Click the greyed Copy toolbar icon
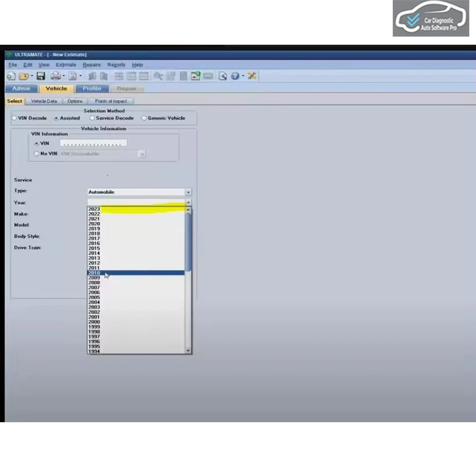Viewport: 476px width, 476px height. [92, 76]
